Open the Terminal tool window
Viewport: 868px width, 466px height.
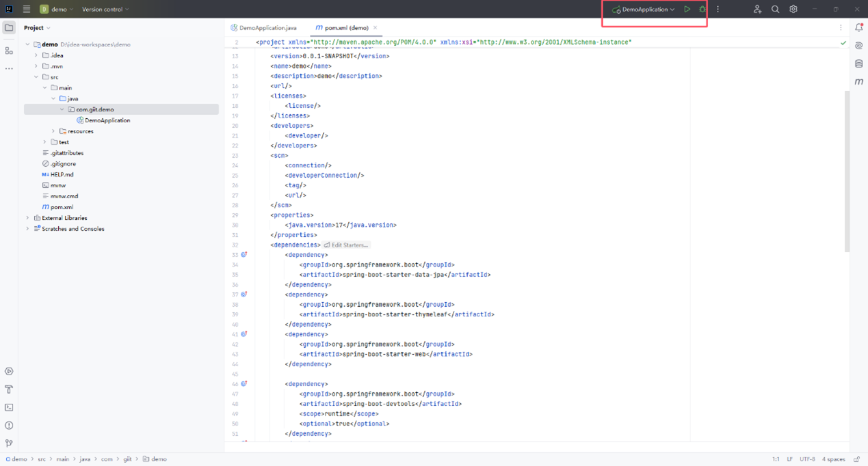9,407
